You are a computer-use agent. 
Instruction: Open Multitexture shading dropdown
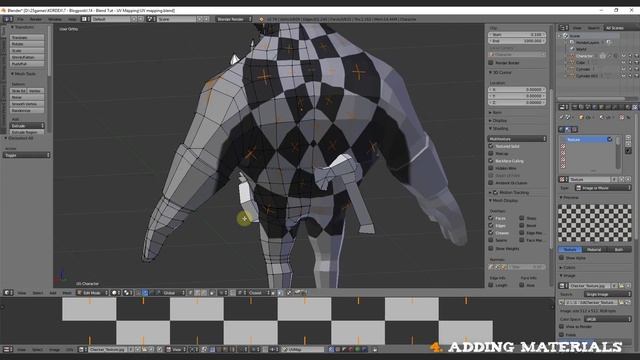(517, 139)
